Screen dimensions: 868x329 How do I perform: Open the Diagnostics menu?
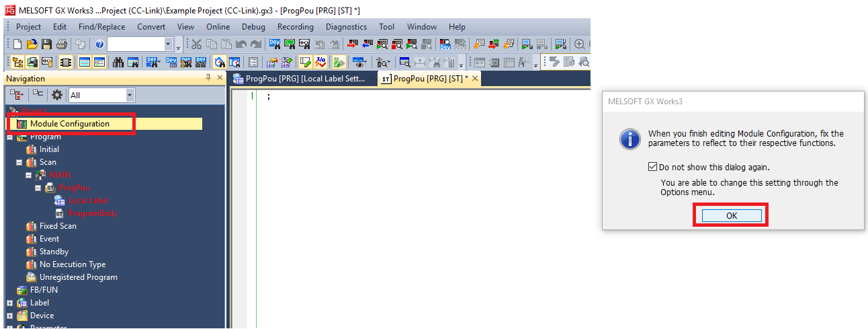346,27
